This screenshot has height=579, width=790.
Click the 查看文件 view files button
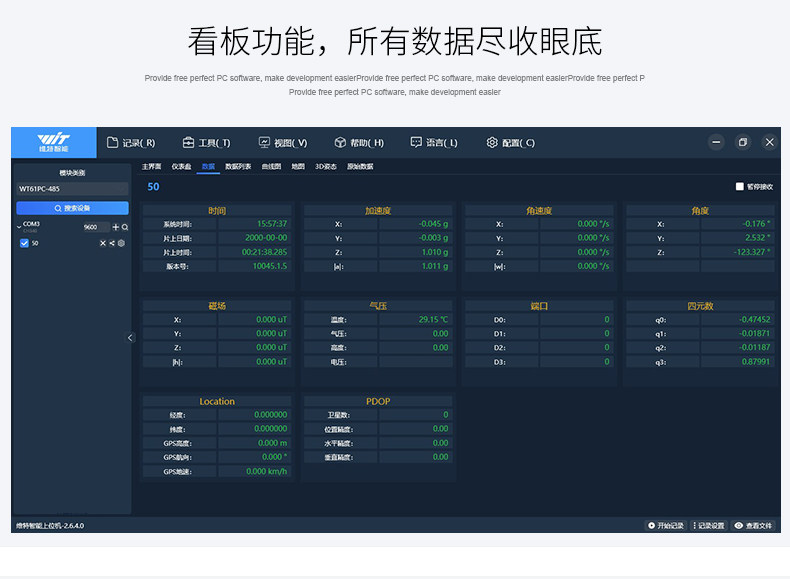point(753,526)
